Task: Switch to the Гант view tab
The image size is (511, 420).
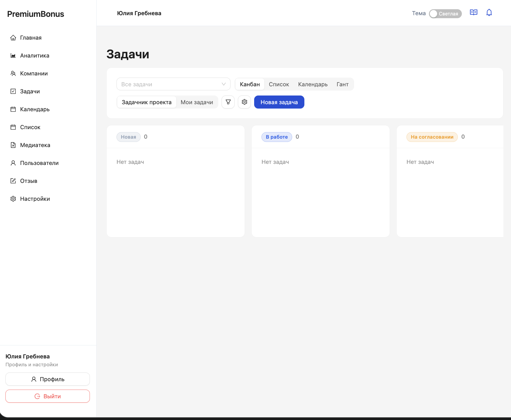Action: (342, 84)
